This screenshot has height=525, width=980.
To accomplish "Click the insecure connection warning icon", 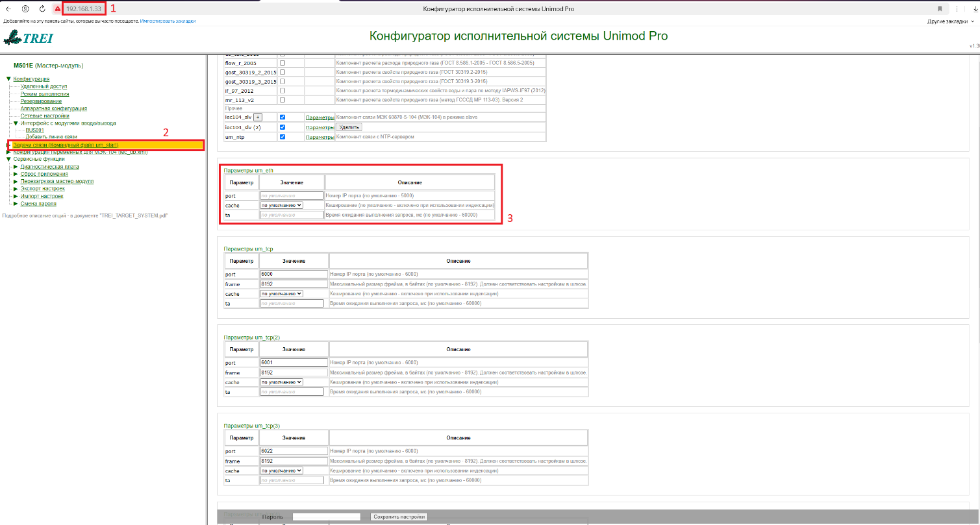I will 57,8.
